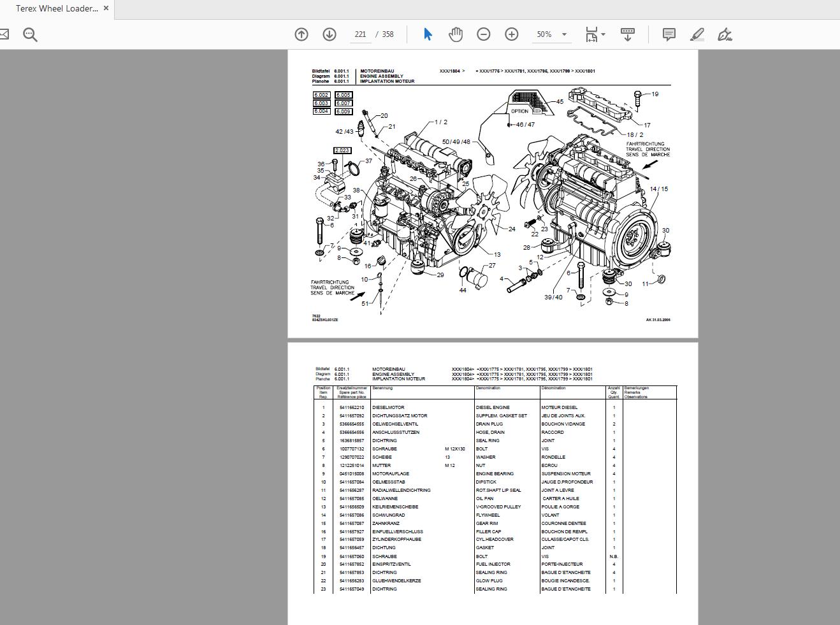The height and width of the screenshot is (625, 840).
Task: Select the M 12X130 bolt size text
Action: [455, 449]
